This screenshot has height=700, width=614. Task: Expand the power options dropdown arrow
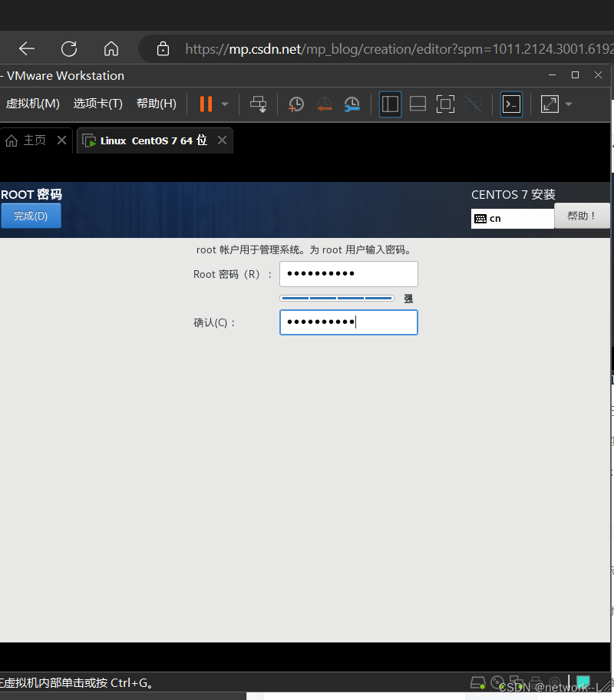(x=225, y=104)
